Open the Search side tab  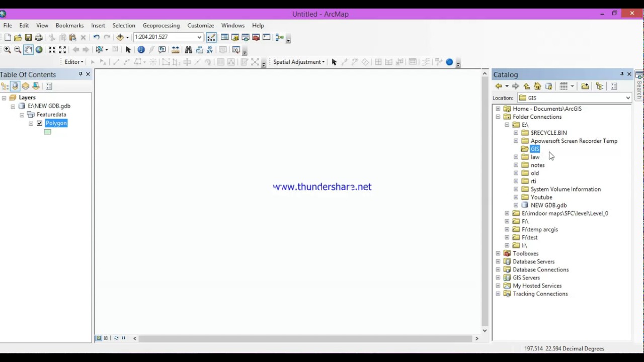[x=639, y=85]
